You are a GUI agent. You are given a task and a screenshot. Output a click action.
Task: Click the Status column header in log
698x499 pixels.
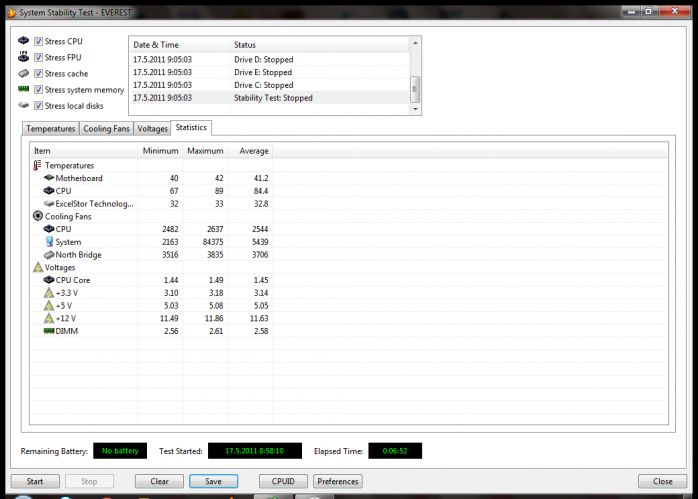pyautogui.click(x=320, y=45)
